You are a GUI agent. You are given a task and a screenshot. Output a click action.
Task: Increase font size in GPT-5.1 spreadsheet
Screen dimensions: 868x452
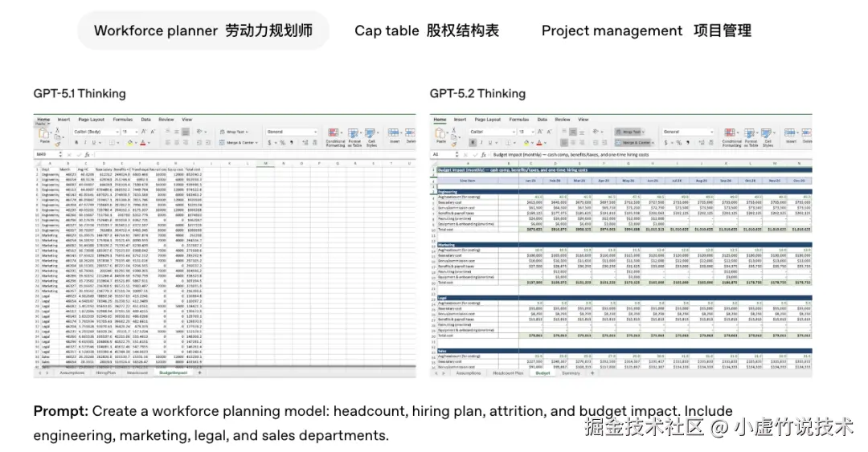[144, 132]
